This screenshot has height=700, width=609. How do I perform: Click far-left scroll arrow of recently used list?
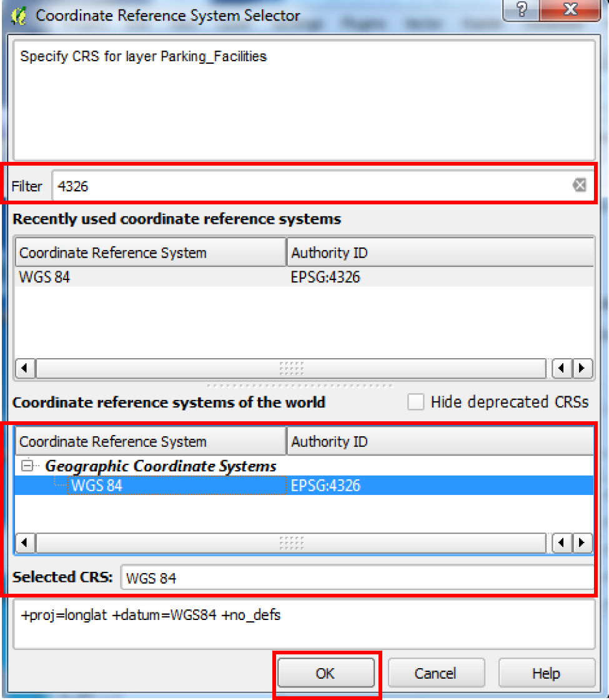(24, 368)
